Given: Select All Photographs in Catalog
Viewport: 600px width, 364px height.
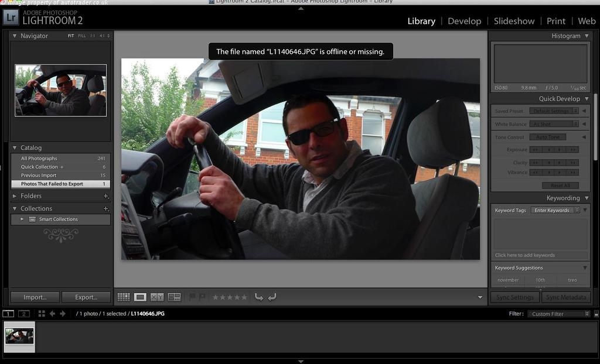Looking at the screenshot, I should point(60,158).
